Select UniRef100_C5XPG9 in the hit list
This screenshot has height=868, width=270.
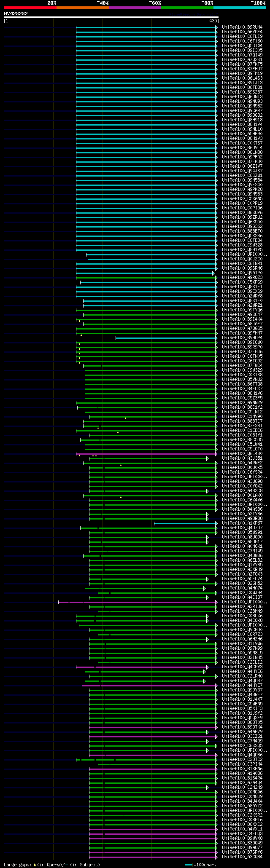click(x=242, y=282)
